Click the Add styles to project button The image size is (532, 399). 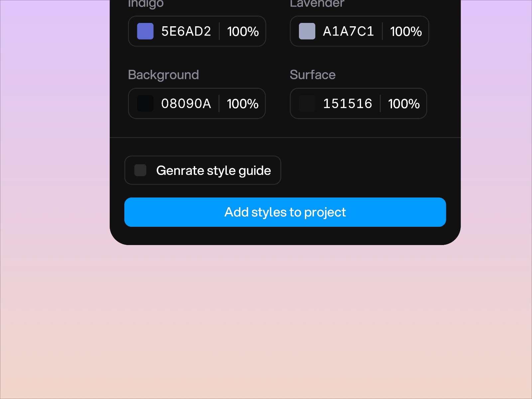point(285,212)
